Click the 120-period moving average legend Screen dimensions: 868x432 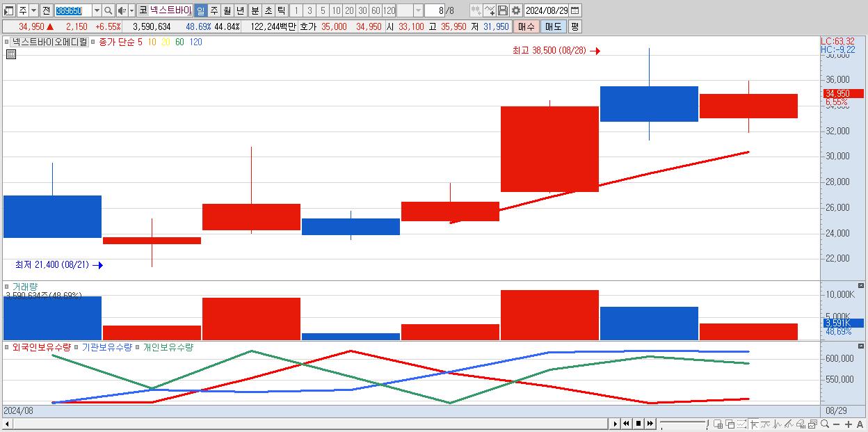(x=195, y=42)
